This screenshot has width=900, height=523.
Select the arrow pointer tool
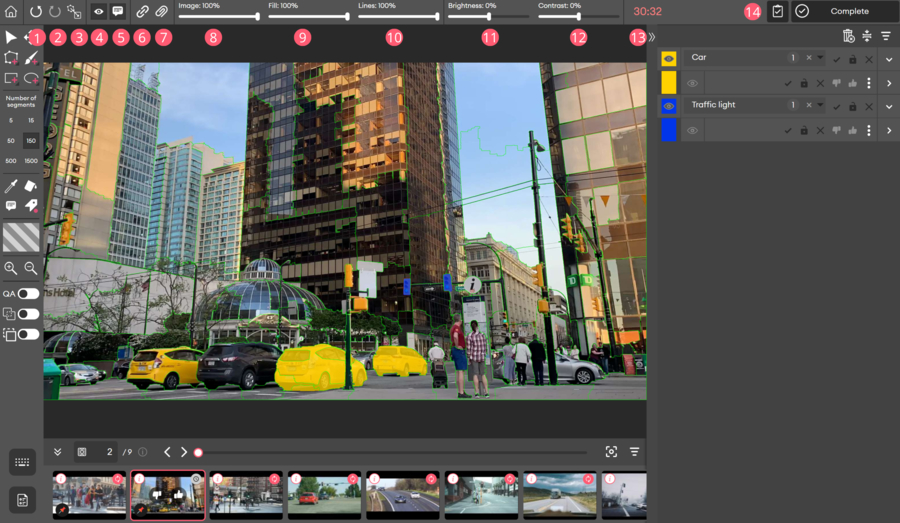point(10,37)
